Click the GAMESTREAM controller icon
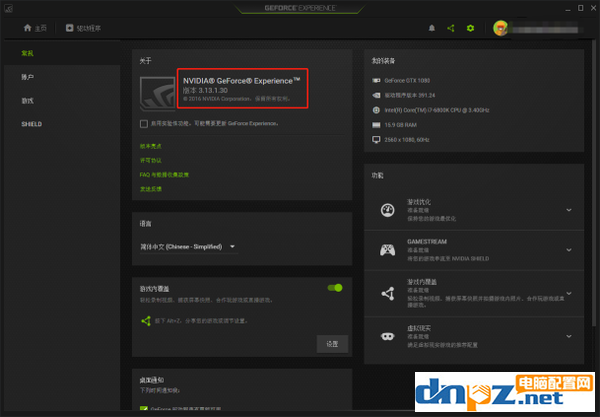 click(x=387, y=250)
